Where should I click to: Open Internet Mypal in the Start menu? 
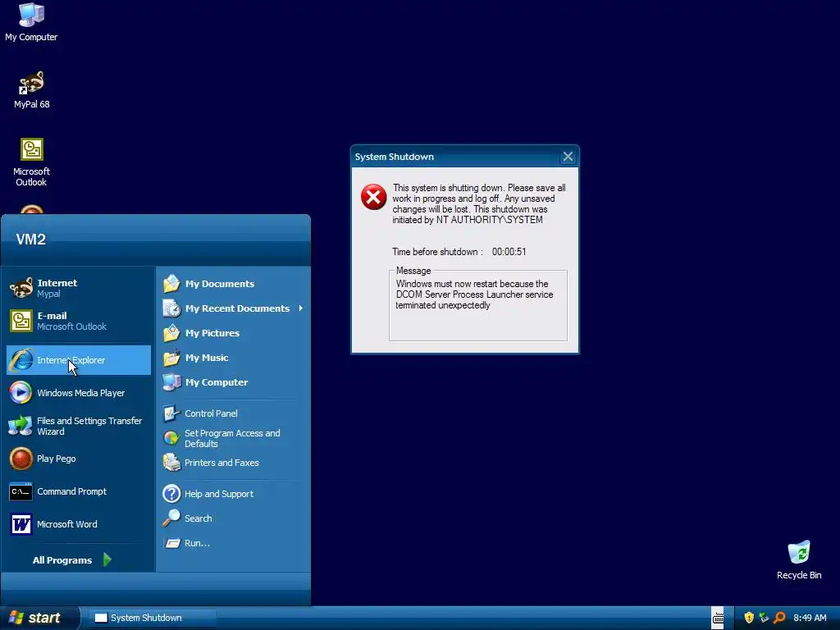79,288
